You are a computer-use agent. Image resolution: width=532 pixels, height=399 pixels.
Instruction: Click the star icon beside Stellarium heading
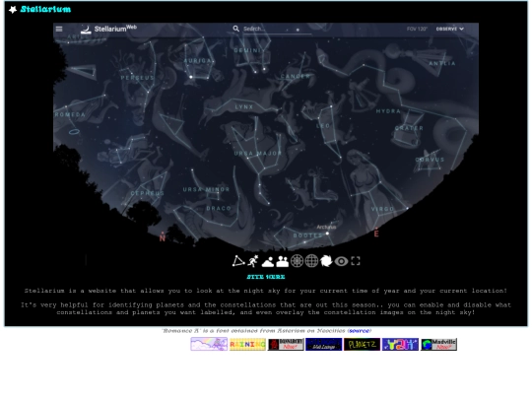13,10
